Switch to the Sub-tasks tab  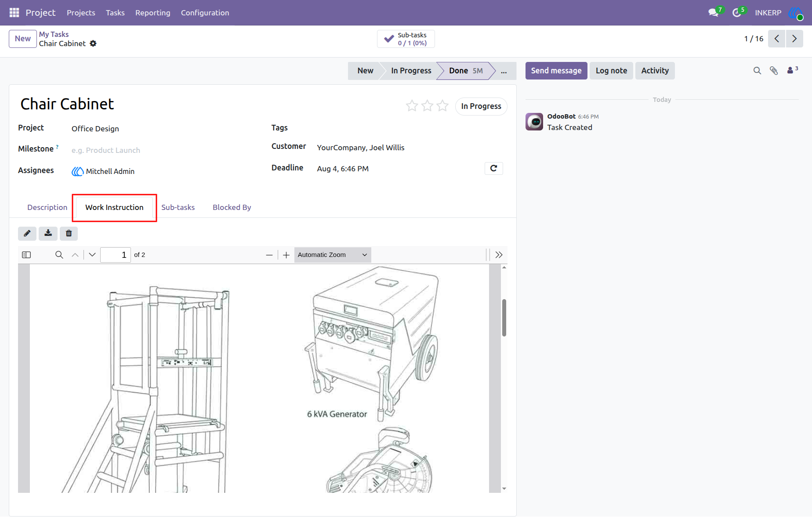(x=178, y=207)
